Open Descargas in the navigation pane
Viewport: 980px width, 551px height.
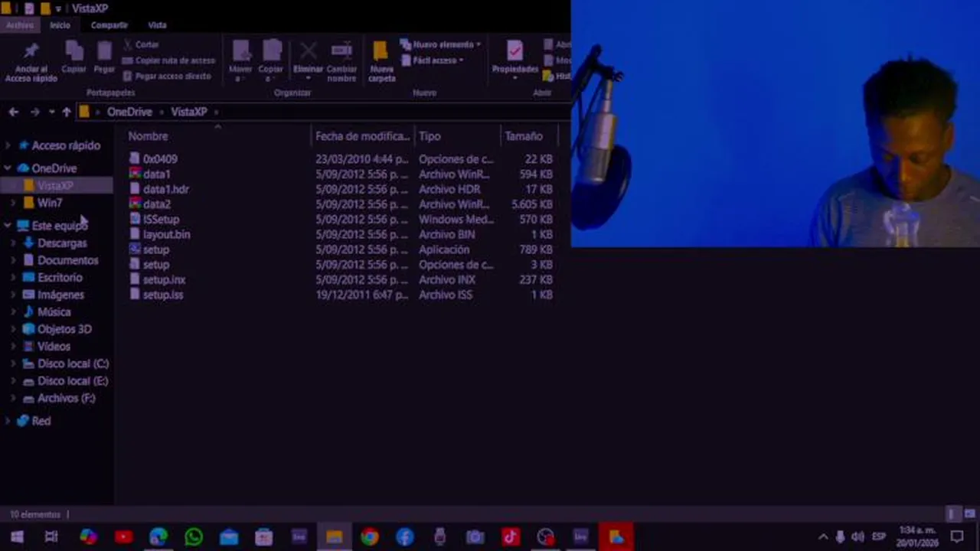pos(62,243)
